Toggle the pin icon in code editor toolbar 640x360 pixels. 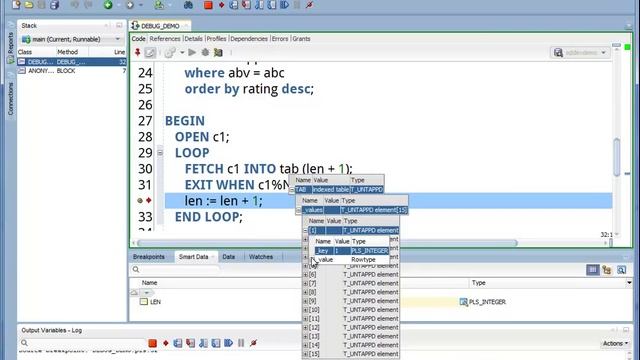click(x=138, y=52)
